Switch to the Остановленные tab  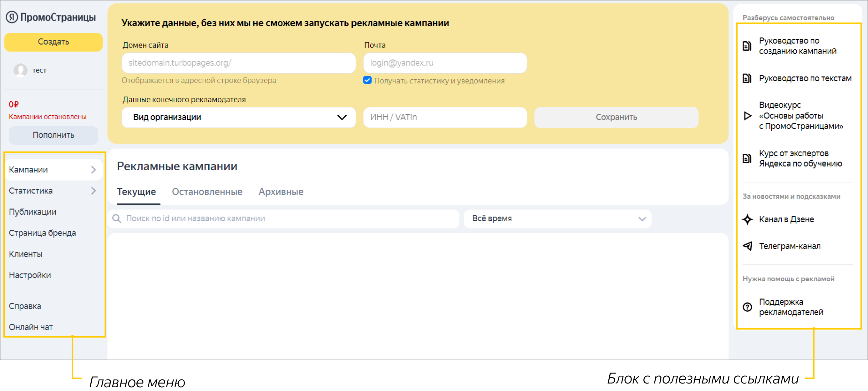click(207, 192)
